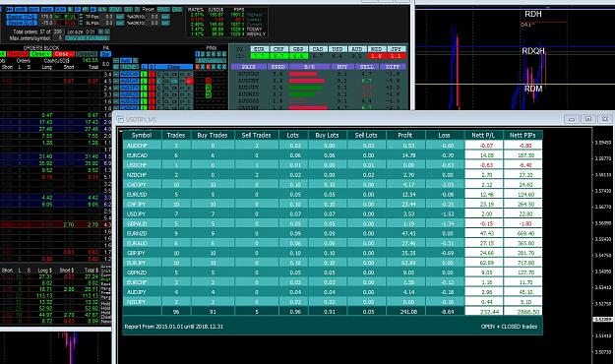Click the RDQH level label on chart
Screen dimensions: 615x364
533,51
